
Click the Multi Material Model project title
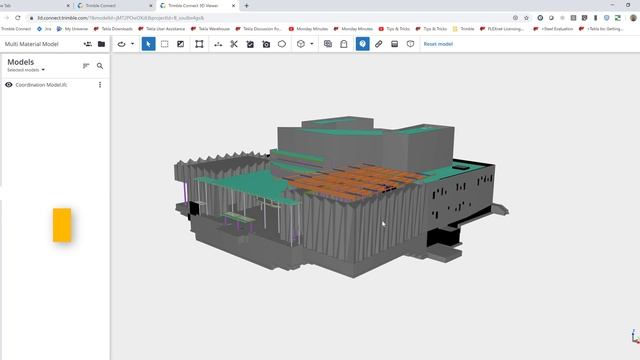[31, 44]
